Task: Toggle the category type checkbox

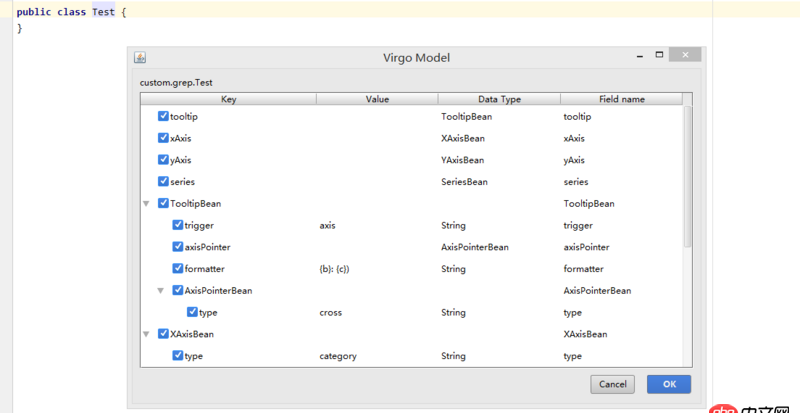Action: 178,355
